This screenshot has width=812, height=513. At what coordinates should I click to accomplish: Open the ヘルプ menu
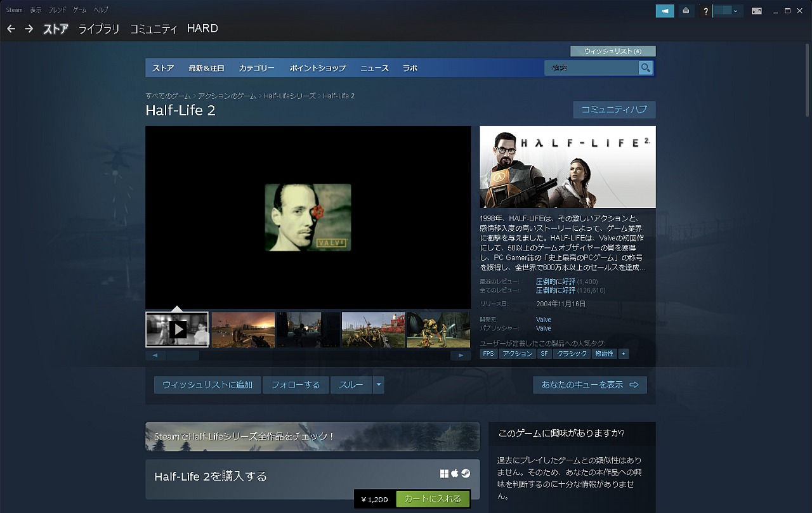(x=101, y=10)
